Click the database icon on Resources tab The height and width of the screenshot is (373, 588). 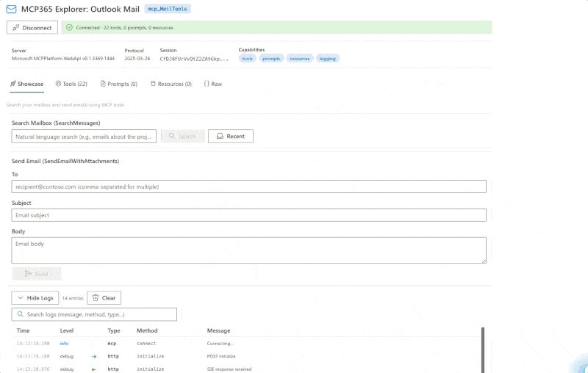pos(153,83)
